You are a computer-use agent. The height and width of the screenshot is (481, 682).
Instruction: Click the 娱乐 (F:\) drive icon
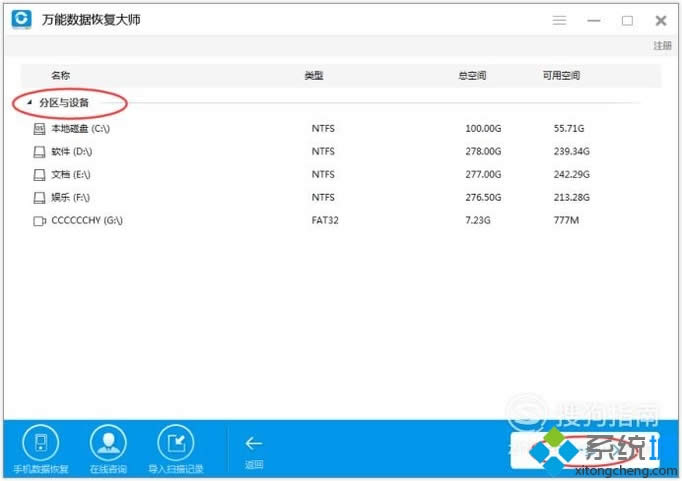[x=39, y=198]
